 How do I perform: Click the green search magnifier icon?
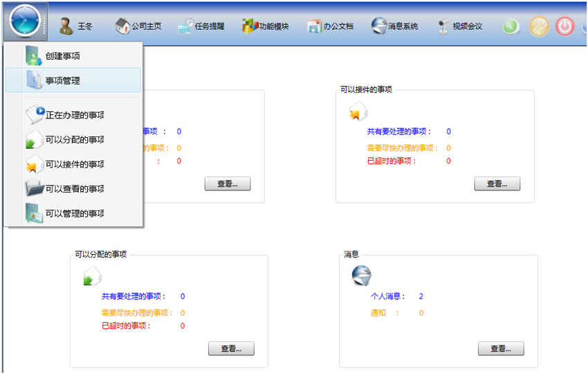point(511,26)
